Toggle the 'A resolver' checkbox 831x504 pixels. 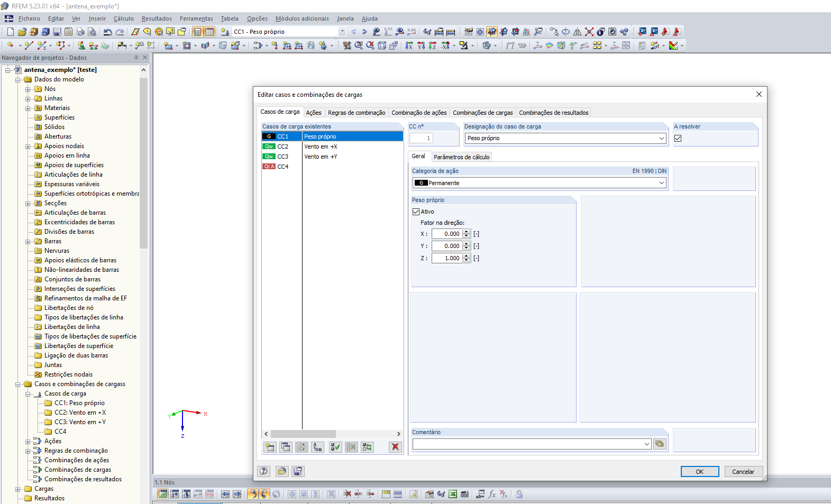(678, 139)
